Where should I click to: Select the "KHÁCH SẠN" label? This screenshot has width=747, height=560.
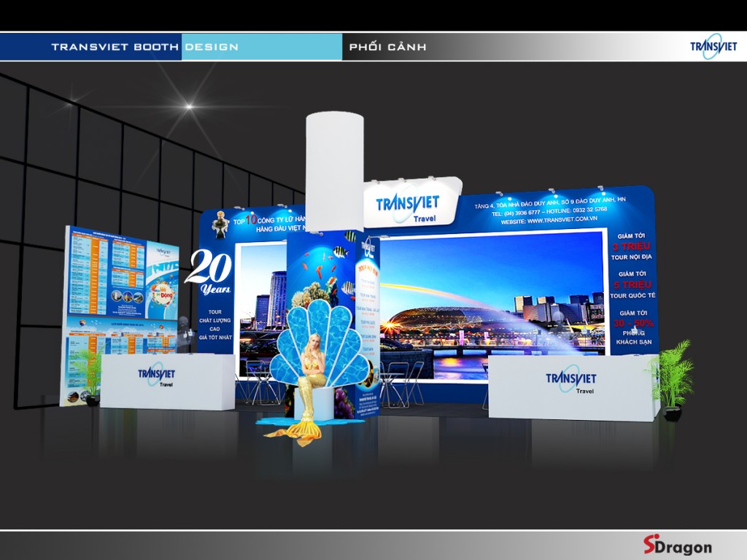(x=634, y=342)
